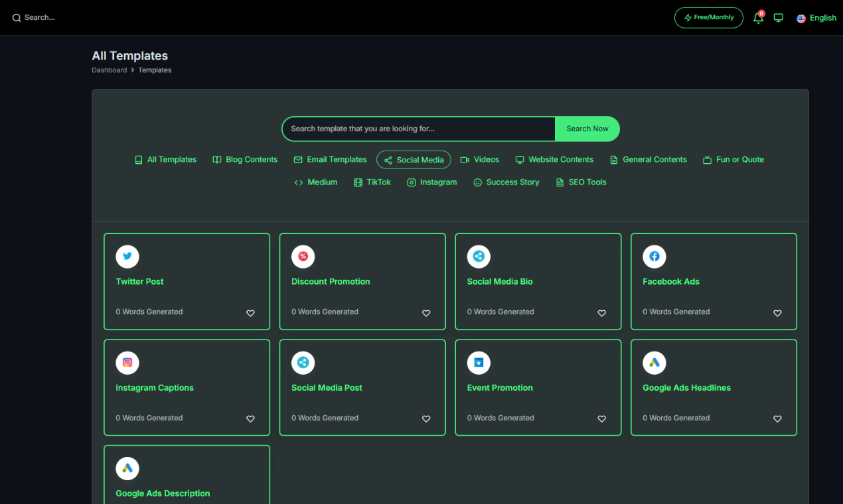843x504 pixels.
Task: Focus the top header Search field
Action: [40, 18]
